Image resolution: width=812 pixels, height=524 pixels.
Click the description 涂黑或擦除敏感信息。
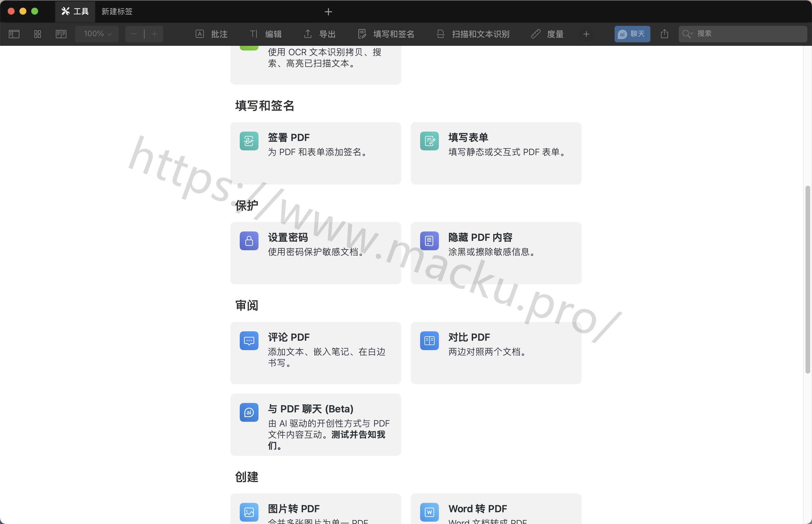[x=493, y=252]
